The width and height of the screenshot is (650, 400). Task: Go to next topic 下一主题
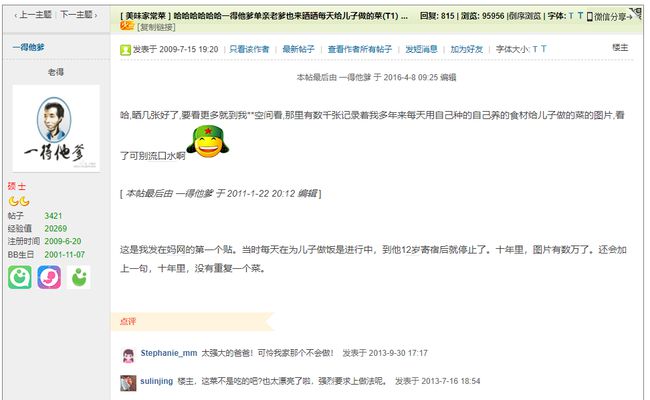coord(78,15)
